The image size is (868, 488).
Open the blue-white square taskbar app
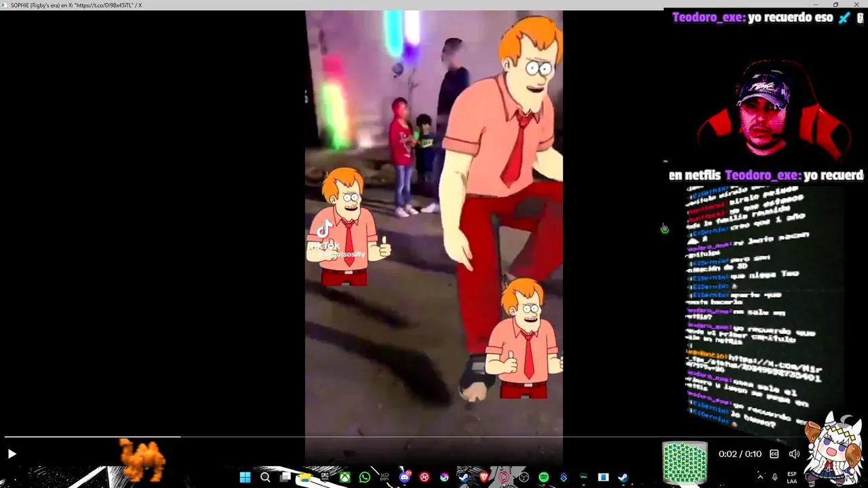pos(603,477)
